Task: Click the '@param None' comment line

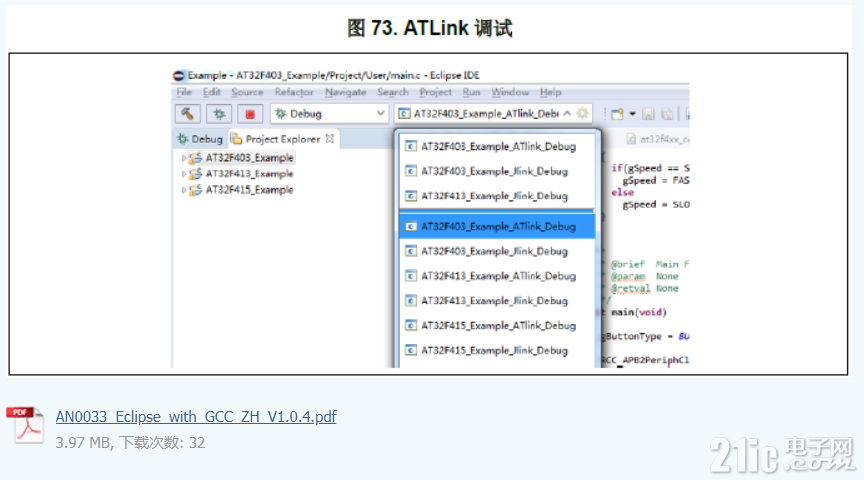Action: [645, 276]
